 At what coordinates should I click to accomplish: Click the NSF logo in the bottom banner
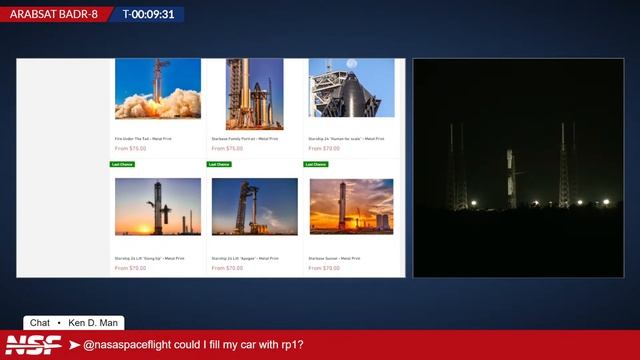tap(33, 345)
